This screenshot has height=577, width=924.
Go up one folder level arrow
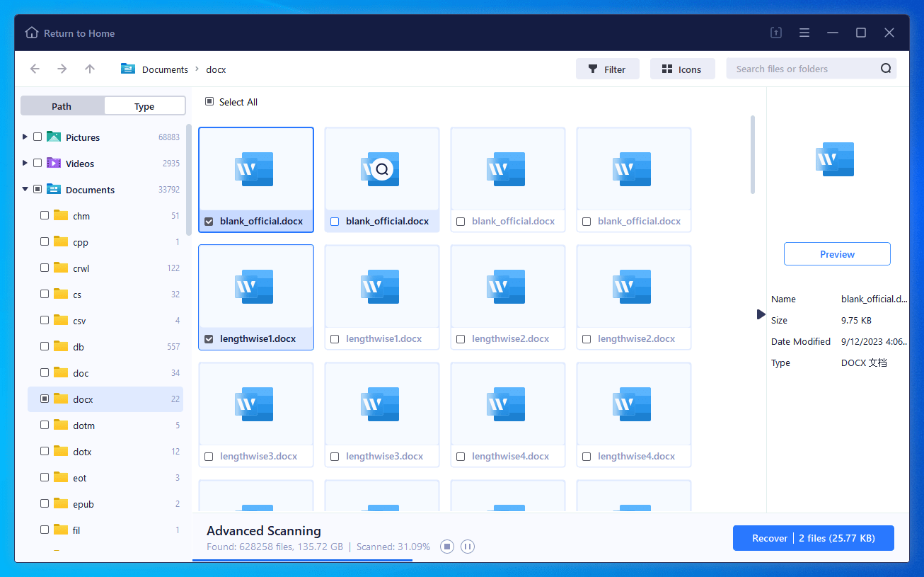89,69
